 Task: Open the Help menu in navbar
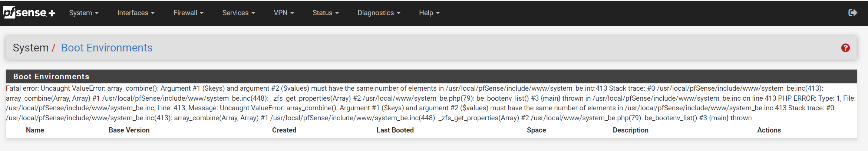click(429, 13)
